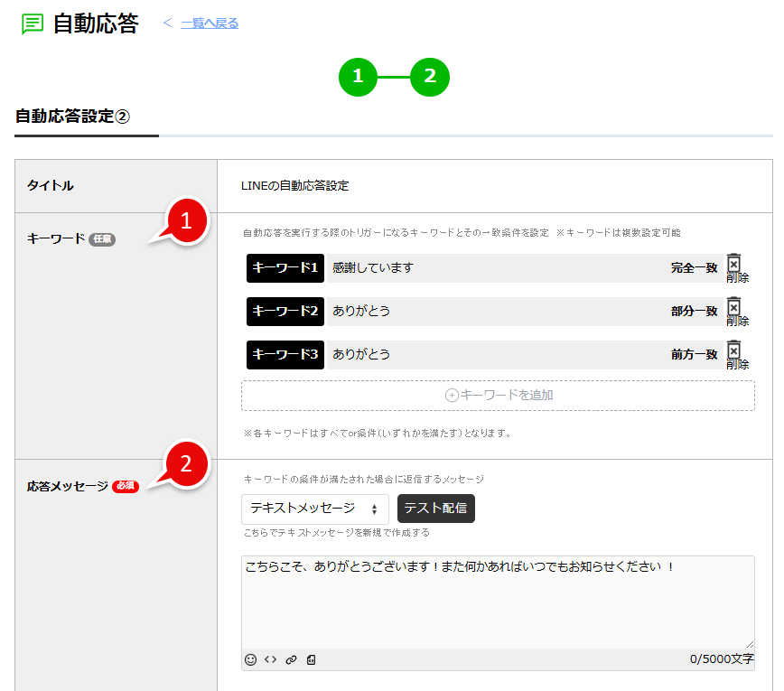The width and height of the screenshot is (784, 691).
Task: Click キーワードを追加 to add a keyword
Action: point(498,395)
